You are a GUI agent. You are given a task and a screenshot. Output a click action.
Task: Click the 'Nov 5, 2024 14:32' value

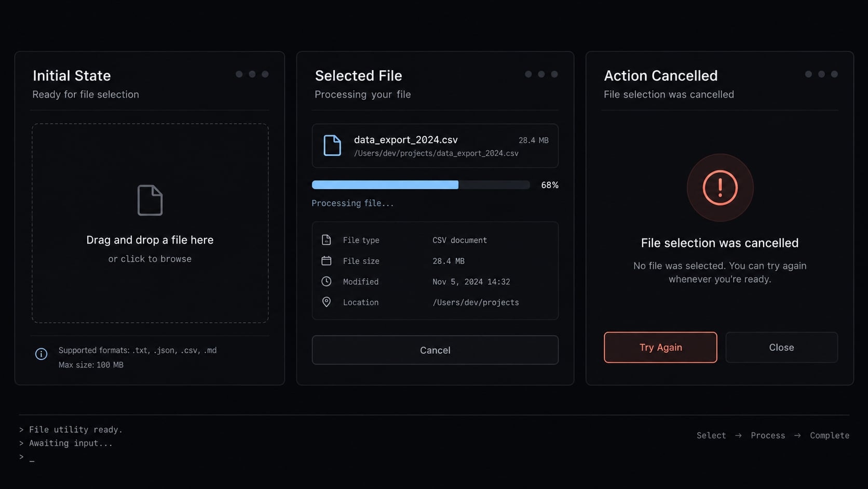471,282
